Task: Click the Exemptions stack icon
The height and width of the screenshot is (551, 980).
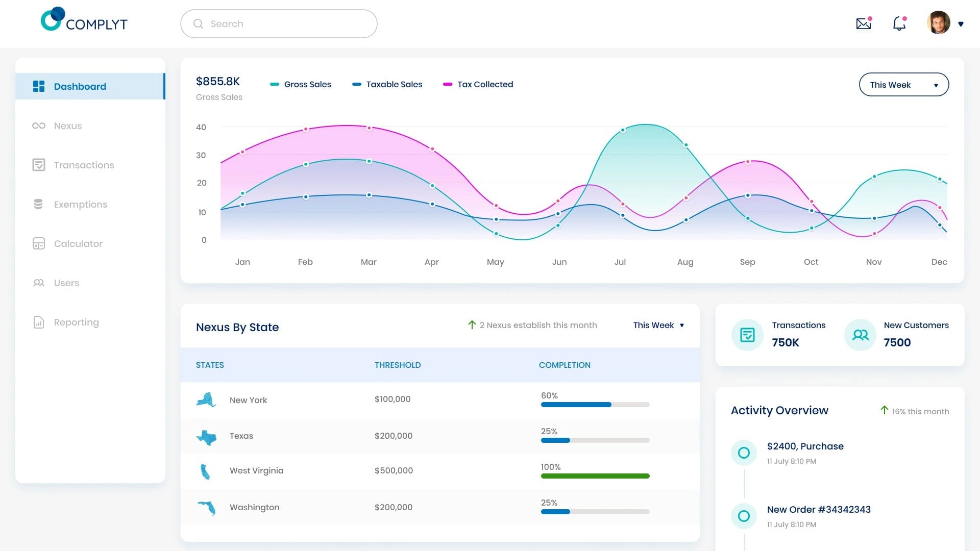Action: point(39,205)
